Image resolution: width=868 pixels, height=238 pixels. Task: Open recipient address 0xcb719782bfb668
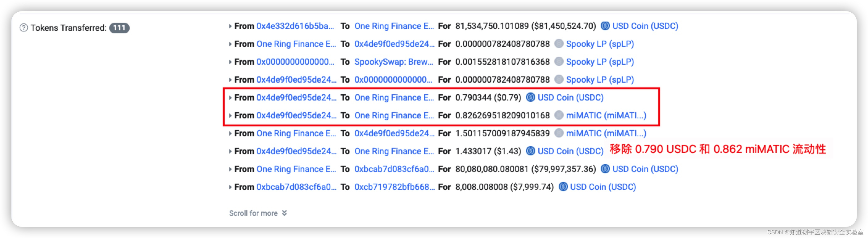coord(394,187)
